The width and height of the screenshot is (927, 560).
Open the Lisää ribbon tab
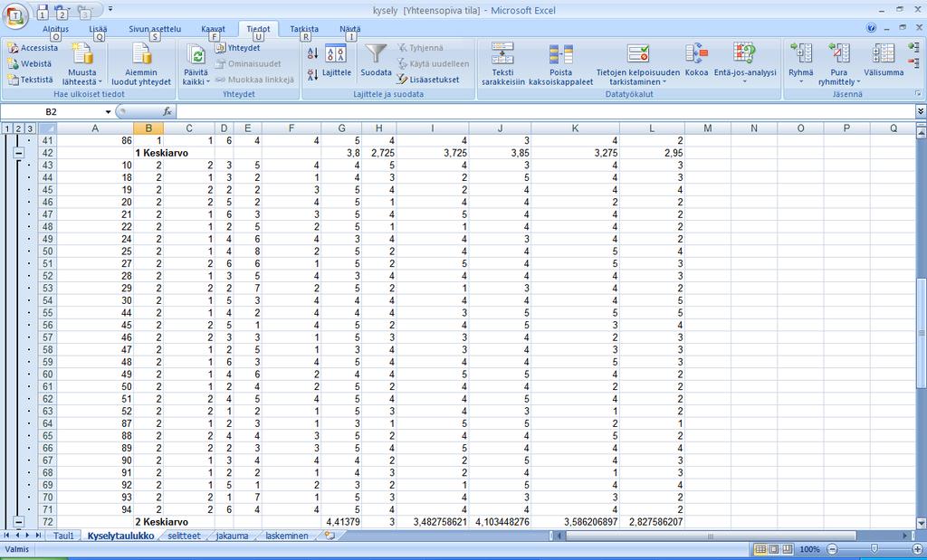(98, 29)
